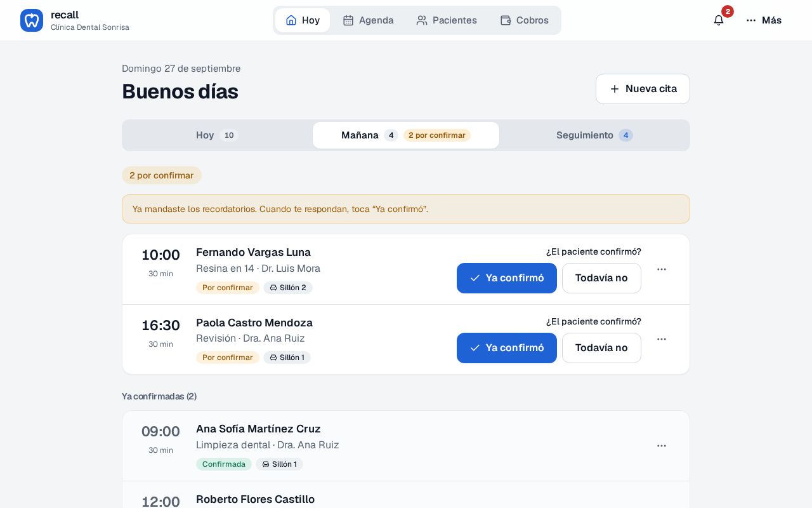Click the reminders sent notice banner
Screen dimensions: 812x508
pyautogui.click(x=406, y=209)
